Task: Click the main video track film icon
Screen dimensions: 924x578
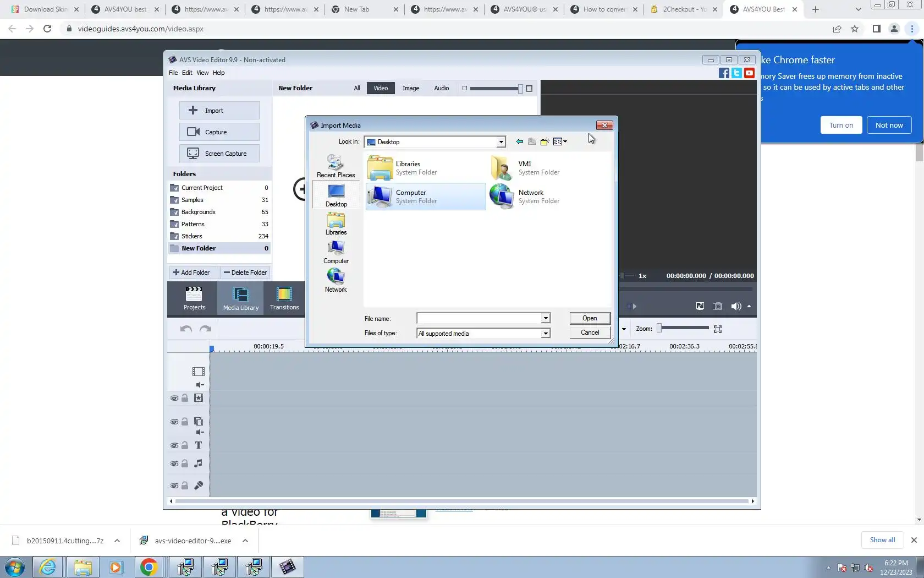Action: click(199, 372)
